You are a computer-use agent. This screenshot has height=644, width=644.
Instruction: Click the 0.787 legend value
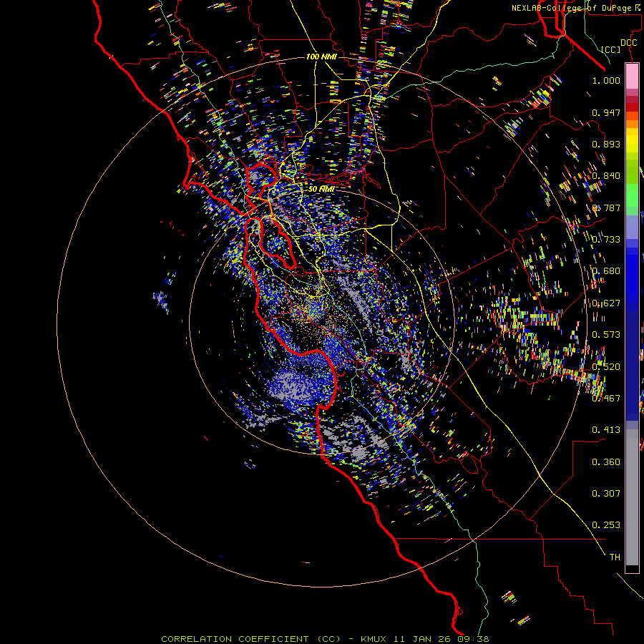click(606, 208)
